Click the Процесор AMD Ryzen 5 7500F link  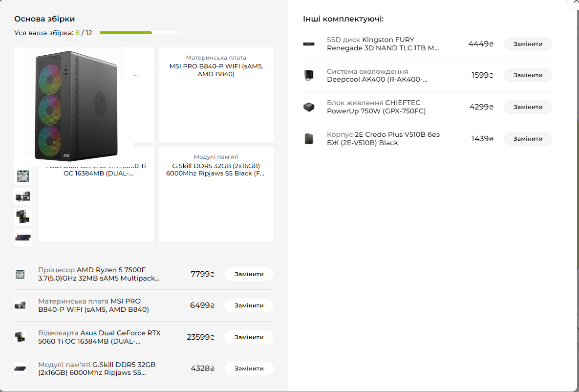pos(99,274)
